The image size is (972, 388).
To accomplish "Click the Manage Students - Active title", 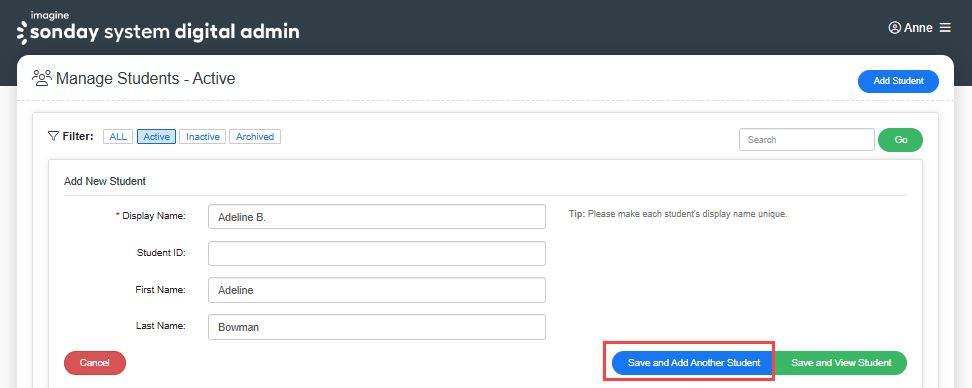I will pos(146,79).
